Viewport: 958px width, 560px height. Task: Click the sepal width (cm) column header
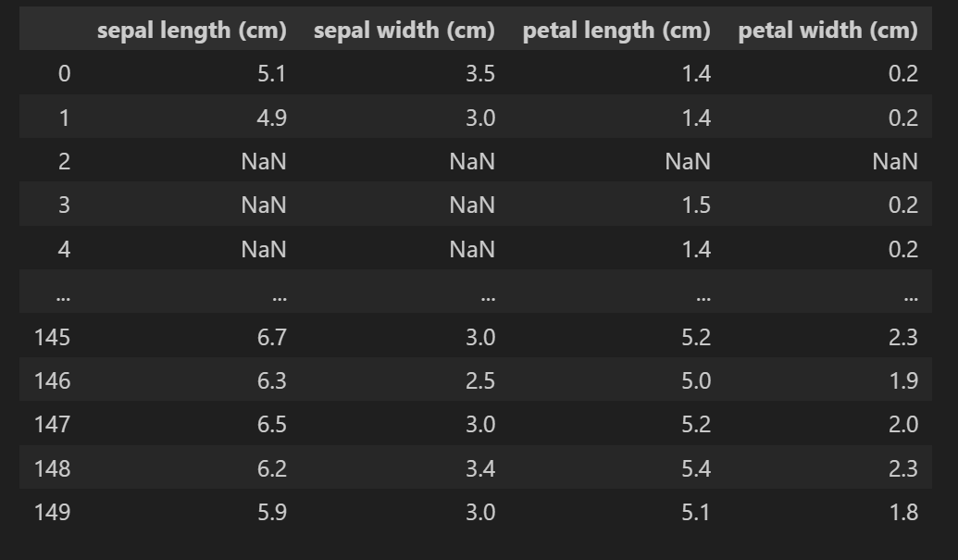click(404, 30)
